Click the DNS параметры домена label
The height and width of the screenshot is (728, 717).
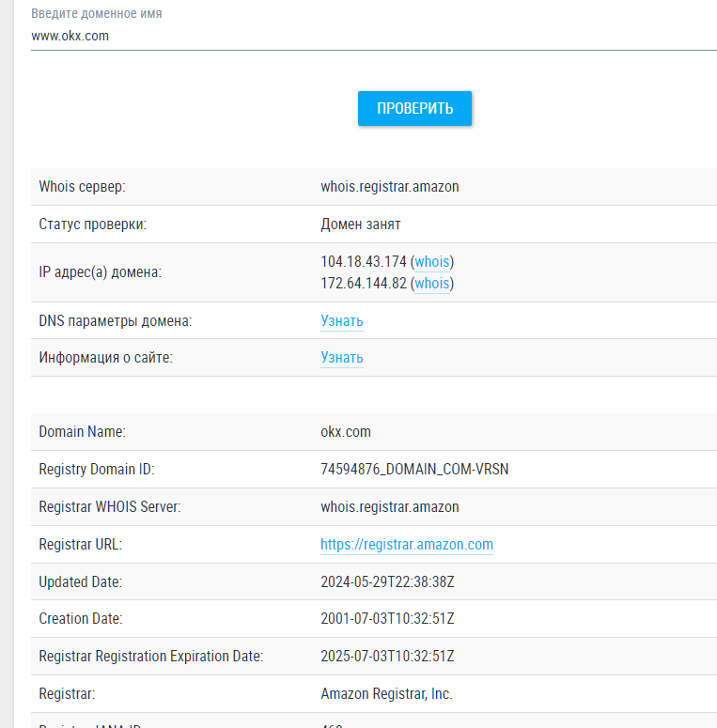tap(116, 321)
